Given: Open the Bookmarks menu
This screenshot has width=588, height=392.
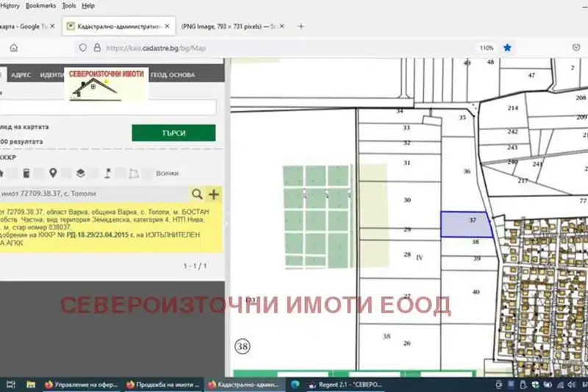Looking at the screenshot, I should pyautogui.click(x=40, y=6).
